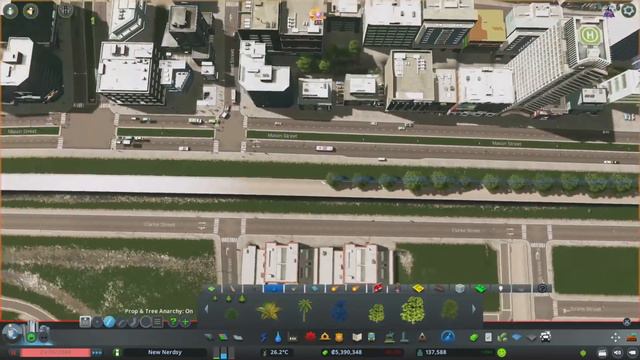Viewport: 640px width, 360px height.
Task: Open the grey cube category tab
Action: tap(460, 289)
